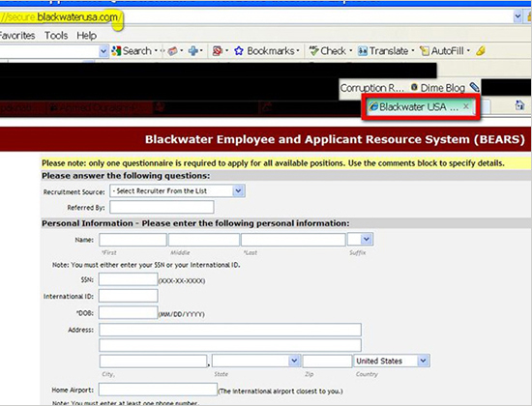The image size is (532, 406).
Task: Click the SSN field
Action: coord(129,279)
